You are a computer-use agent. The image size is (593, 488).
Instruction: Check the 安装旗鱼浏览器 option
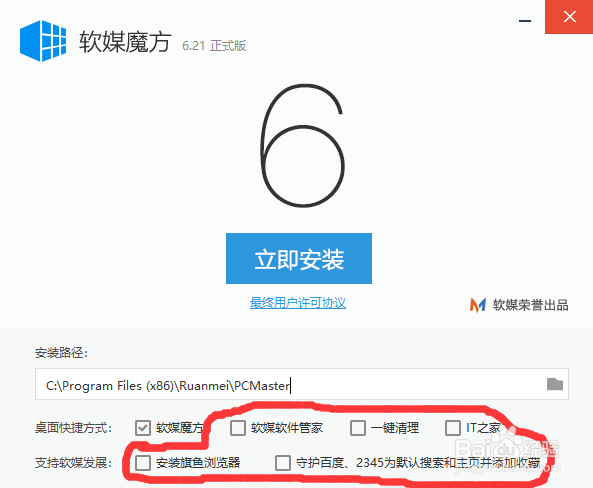pyautogui.click(x=143, y=462)
